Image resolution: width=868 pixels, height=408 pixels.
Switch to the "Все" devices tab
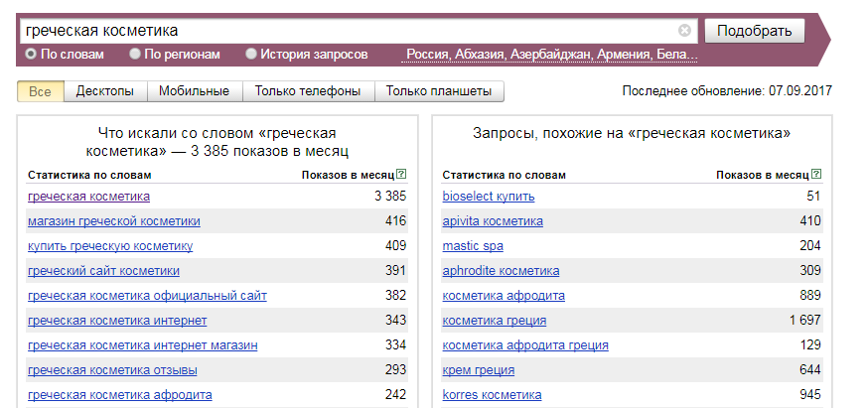coord(40,91)
